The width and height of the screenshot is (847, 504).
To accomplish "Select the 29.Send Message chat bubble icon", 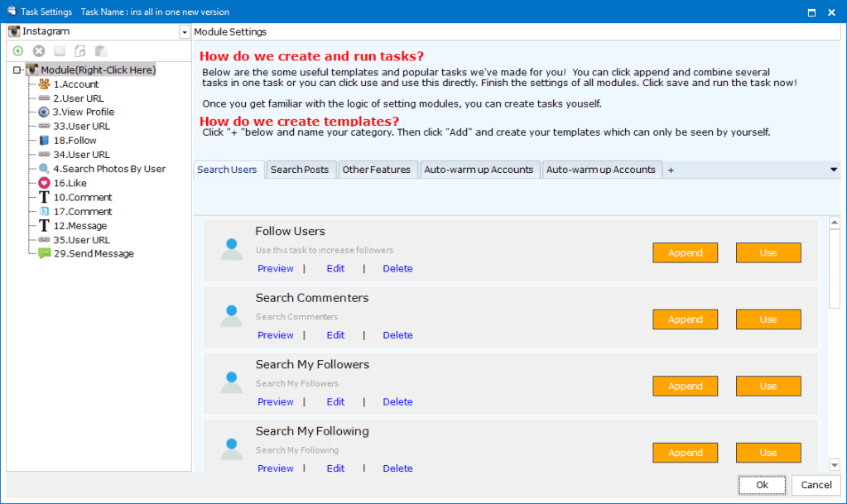I will coord(44,253).
